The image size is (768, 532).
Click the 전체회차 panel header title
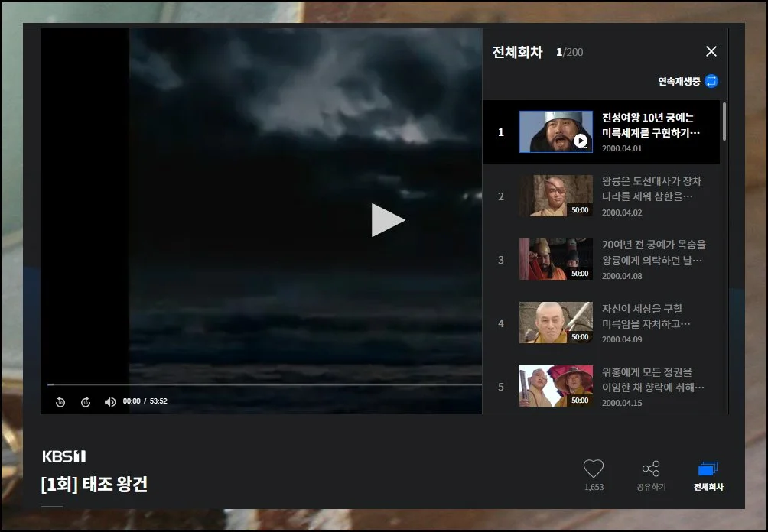click(517, 52)
